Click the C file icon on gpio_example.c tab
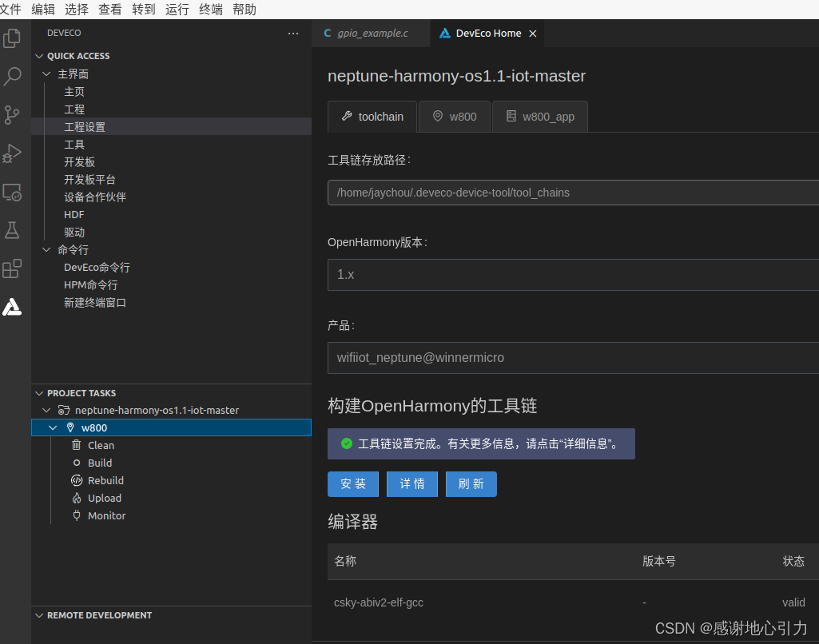819x644 pixels. coord(328,33)
